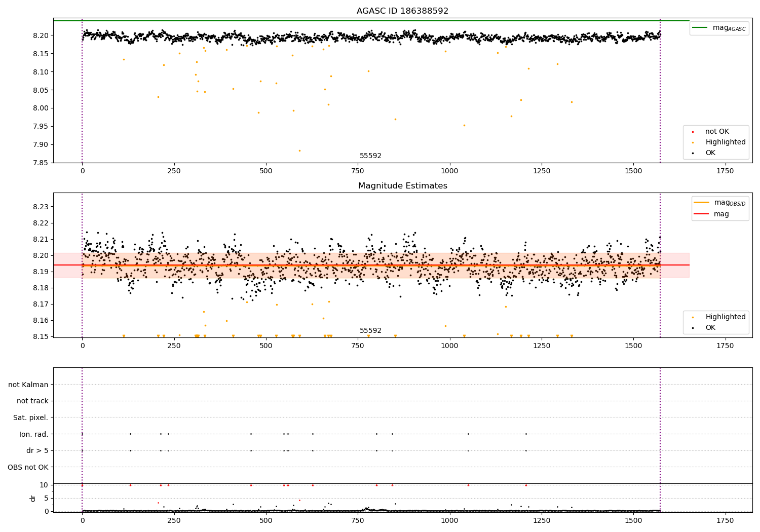Select the red-line "mag" legend entry
Viewport: 760px width, 532px height.
coord(711,214)
